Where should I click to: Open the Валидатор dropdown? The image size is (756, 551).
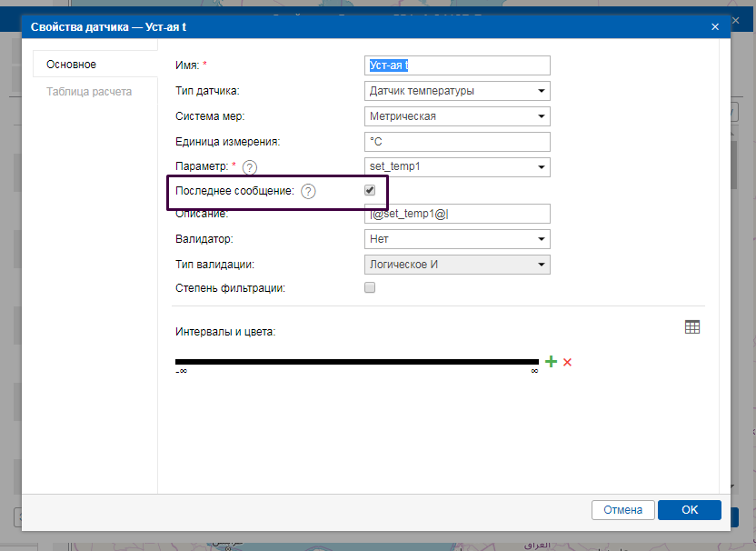point(456,239)
